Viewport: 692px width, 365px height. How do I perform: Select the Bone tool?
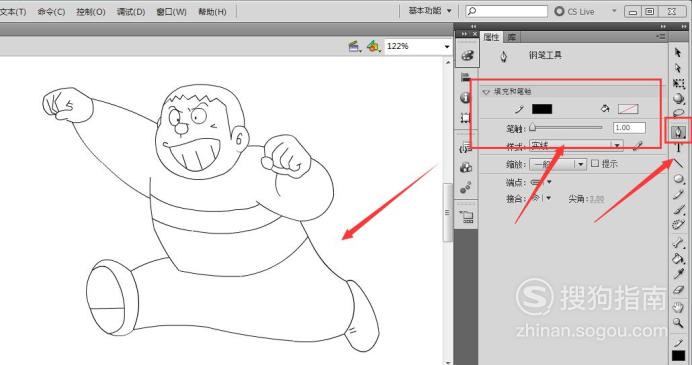click(x=678, y=242)
